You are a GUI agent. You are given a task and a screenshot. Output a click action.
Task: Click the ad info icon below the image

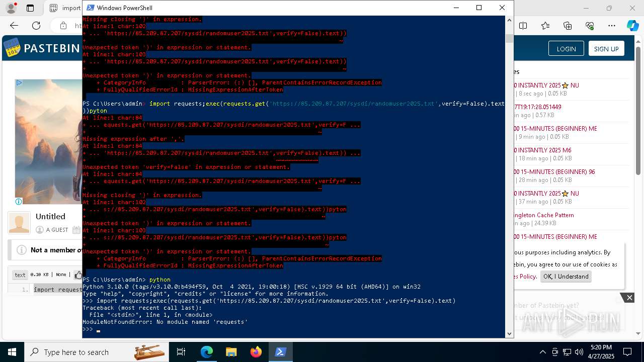tap(19, 202)
